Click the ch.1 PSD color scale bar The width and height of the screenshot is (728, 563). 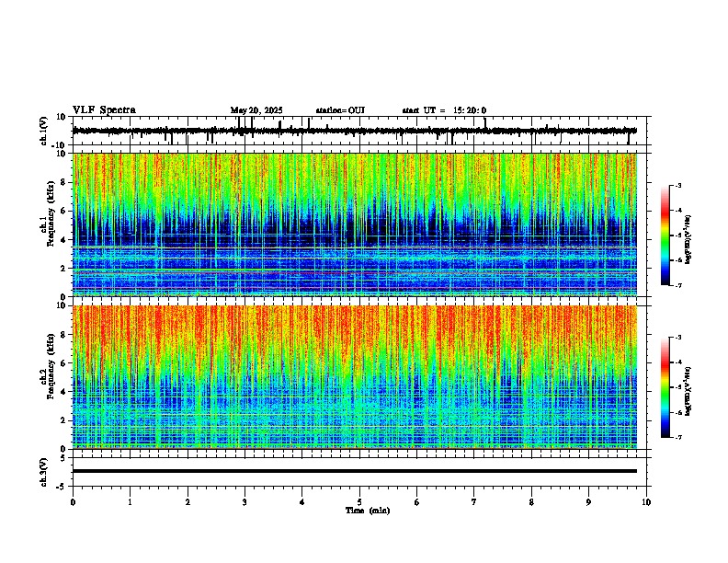(x=665, y=236)
